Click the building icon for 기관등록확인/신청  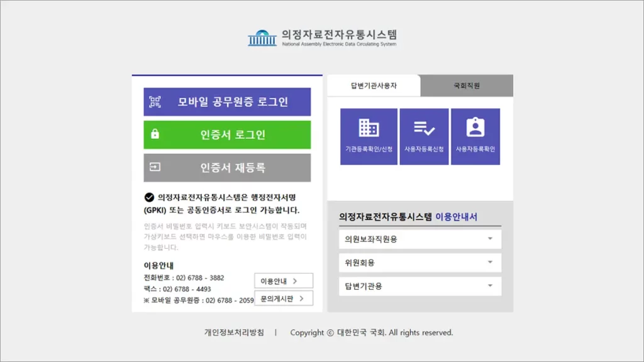tap(369, 128)
